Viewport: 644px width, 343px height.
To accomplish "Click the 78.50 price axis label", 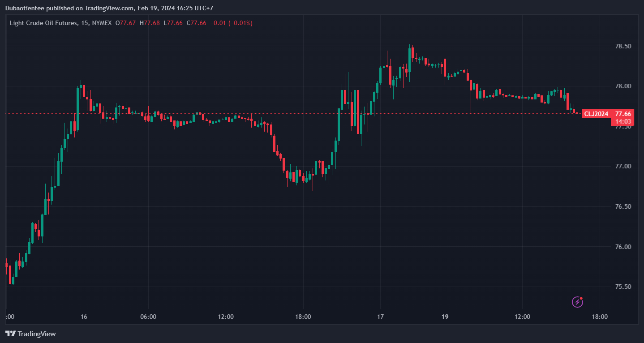I will [623, 46].
